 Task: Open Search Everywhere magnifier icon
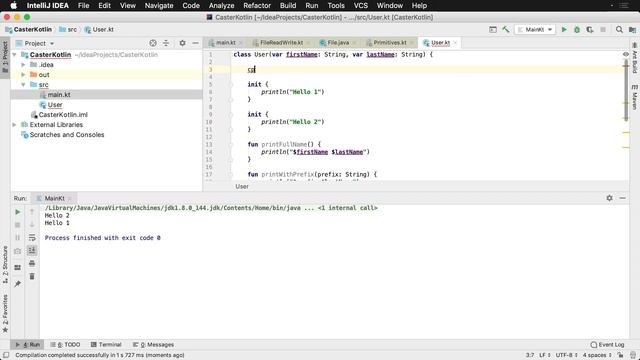coord(619,29)
